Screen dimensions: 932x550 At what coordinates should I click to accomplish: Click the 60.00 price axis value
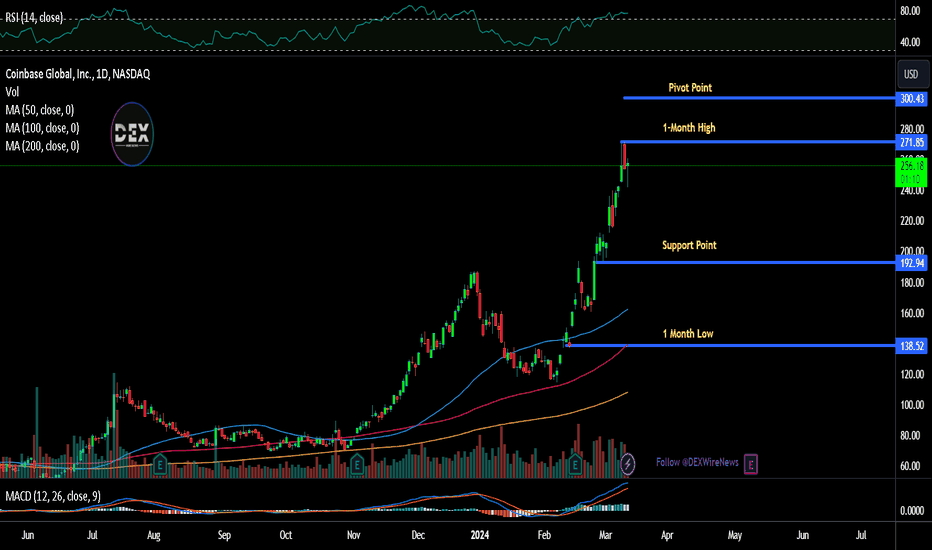coord(912,466)
